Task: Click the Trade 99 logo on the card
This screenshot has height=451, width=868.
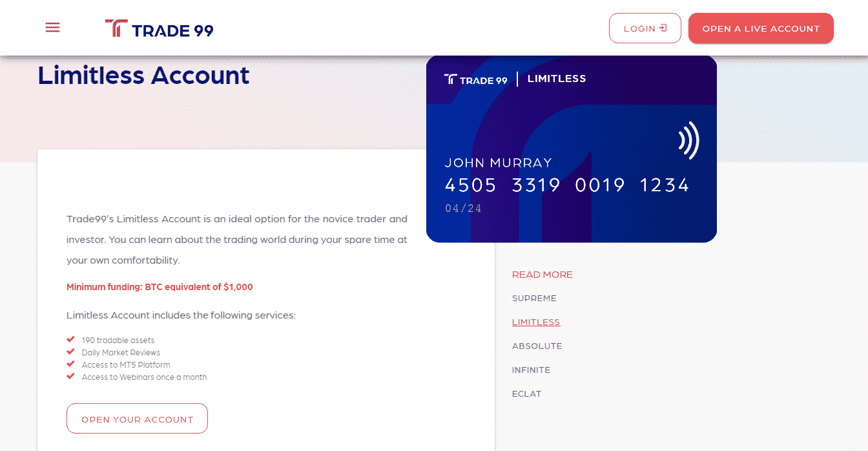Action: pyautogui.click(x=476, y=79)
